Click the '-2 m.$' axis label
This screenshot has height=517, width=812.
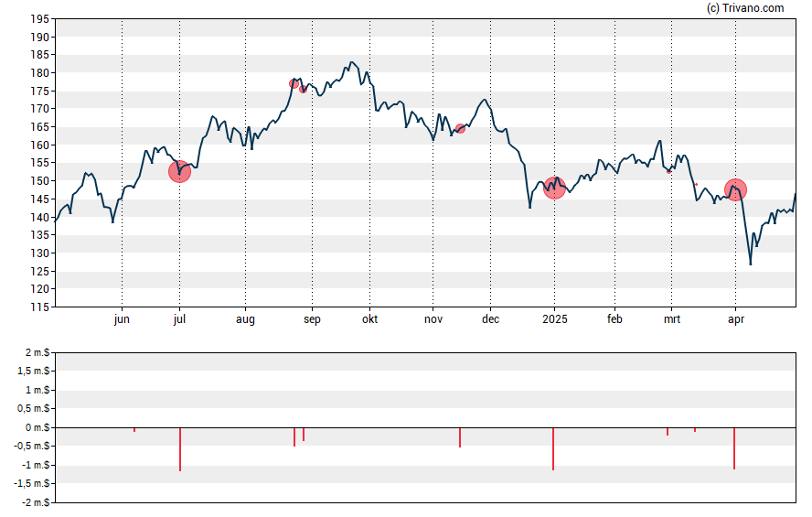(x=36, y=502)
